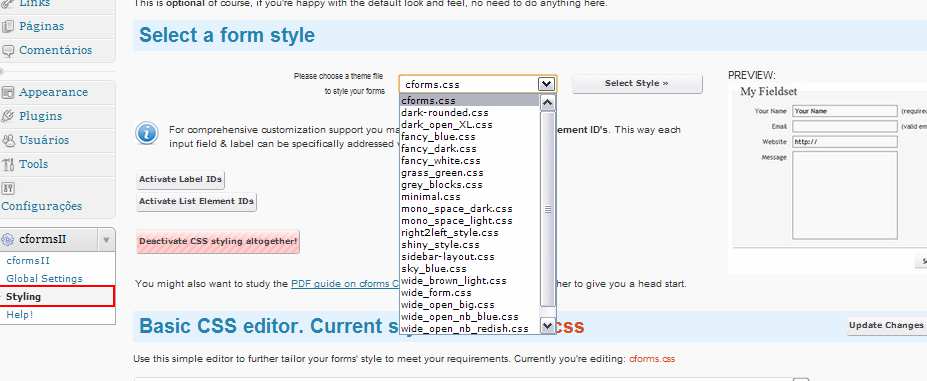This screenshot has width=927, height=381.
Task: Open Comentários in the admin sidebar
Action: (x=56, y=50)
